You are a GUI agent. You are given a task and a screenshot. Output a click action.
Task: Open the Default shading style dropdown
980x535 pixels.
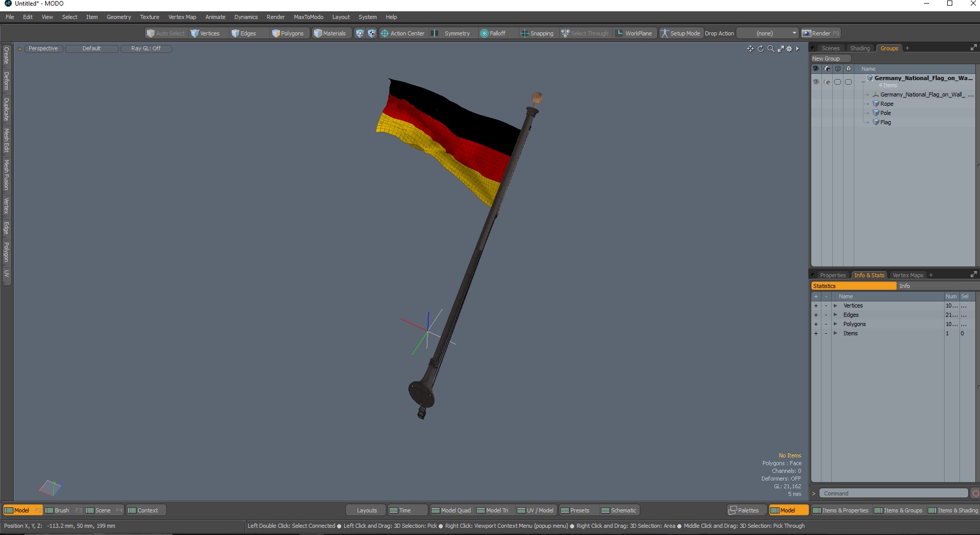(x=92, y=48)
